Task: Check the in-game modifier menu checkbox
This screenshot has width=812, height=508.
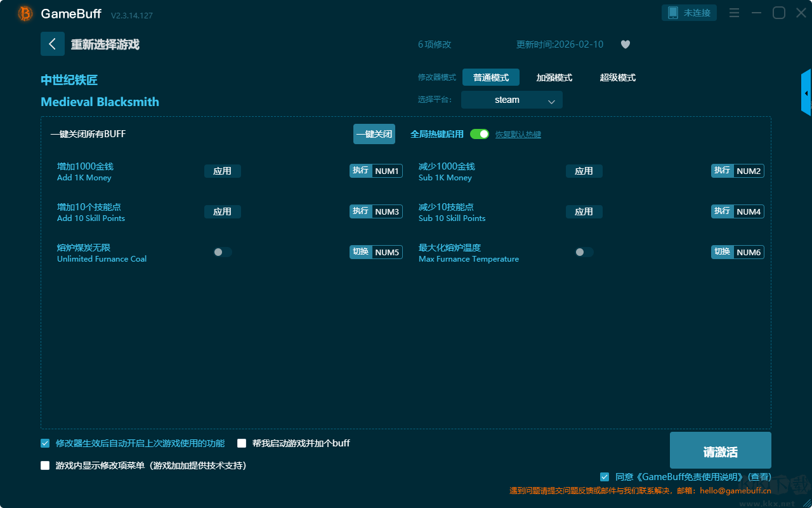Action: (x=45, y=465)
